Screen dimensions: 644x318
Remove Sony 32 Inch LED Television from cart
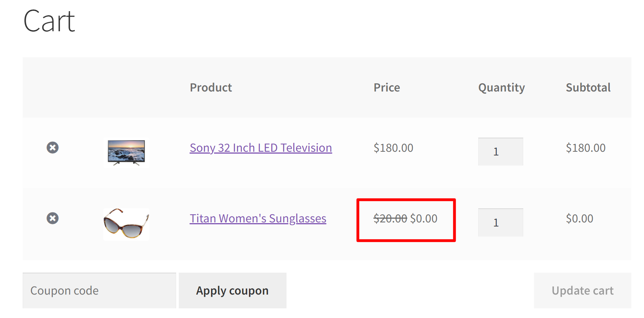[x=52, y=148]
